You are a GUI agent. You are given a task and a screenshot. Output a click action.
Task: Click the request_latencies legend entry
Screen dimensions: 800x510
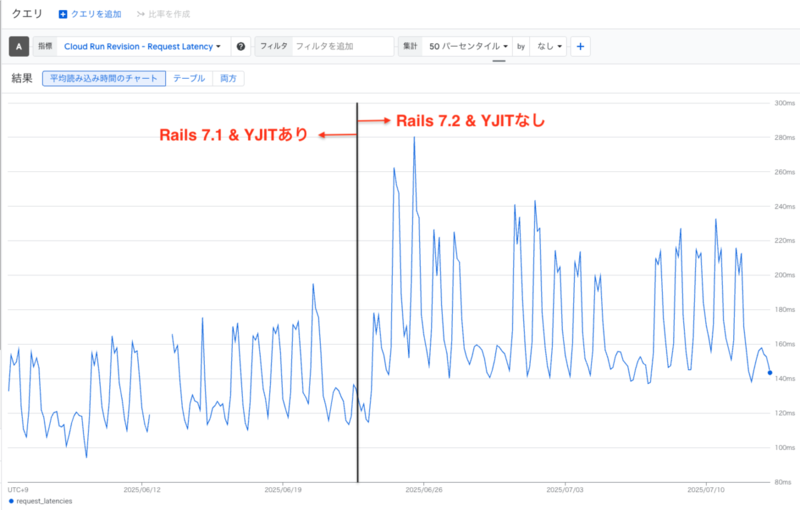pyautogui.click(x=40, y=501)
